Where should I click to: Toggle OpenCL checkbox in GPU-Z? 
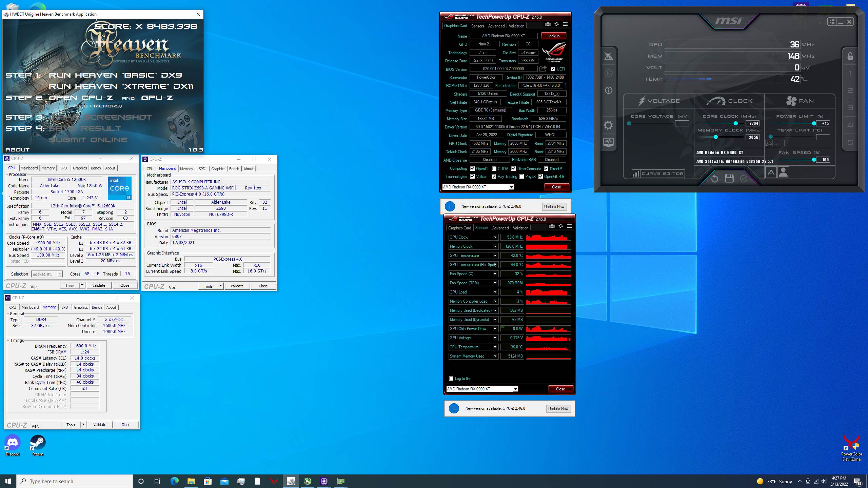(472, 168)
